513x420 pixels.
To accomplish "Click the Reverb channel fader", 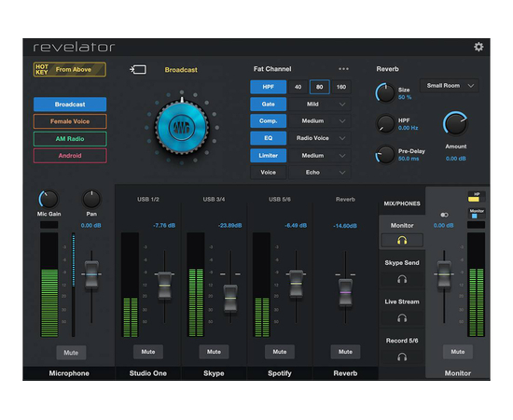I will [345, 292].
